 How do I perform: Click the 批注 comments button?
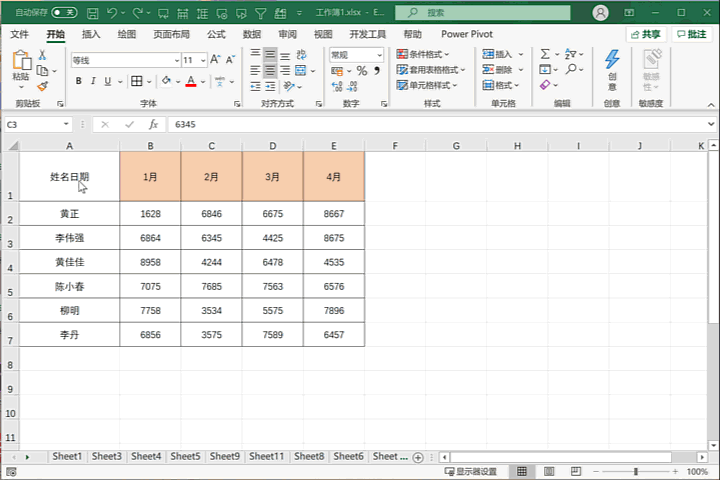(x=692, y=34)
